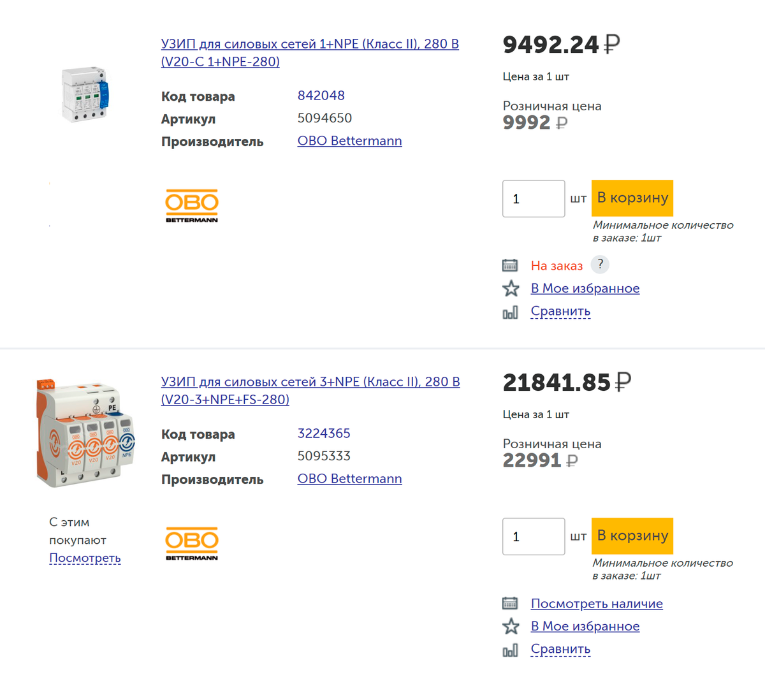Click Посмотреть наличие to check stock
The width and height of the screenshot is (765, 700).
pos(597,604)
